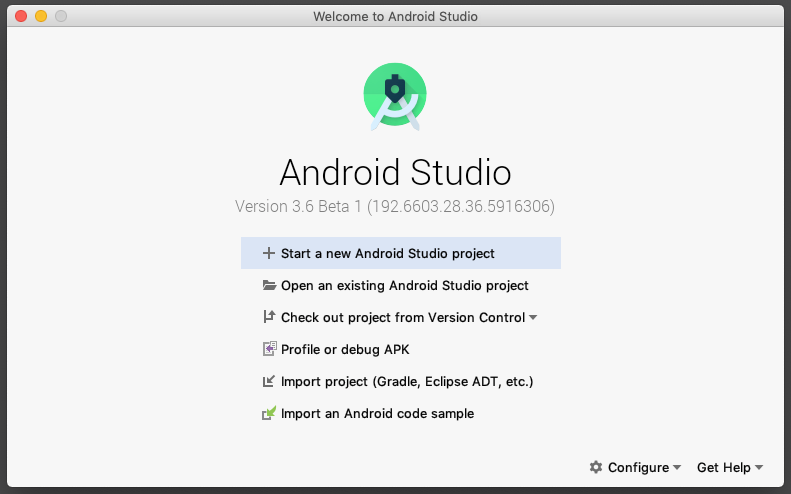Image resolution: width=791 pixels, height=494 pixels.
Task: Close the Welcome window with red button
Action: click(21, 16)
